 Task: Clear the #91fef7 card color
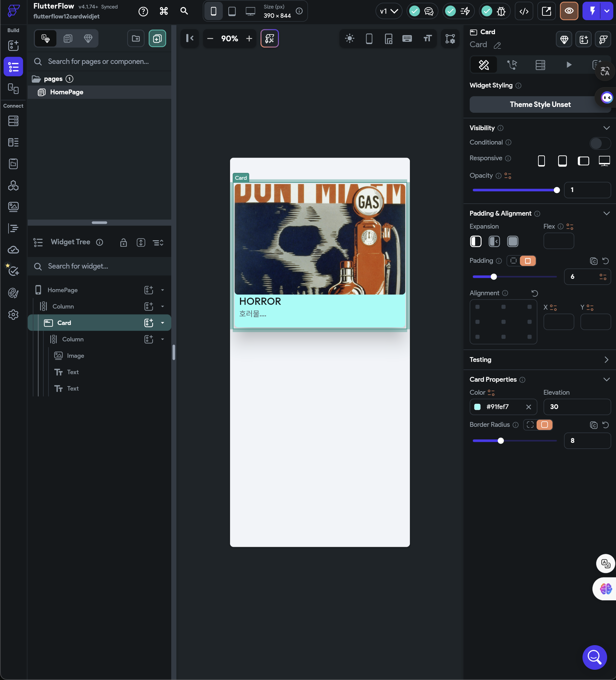coord(528,407)
